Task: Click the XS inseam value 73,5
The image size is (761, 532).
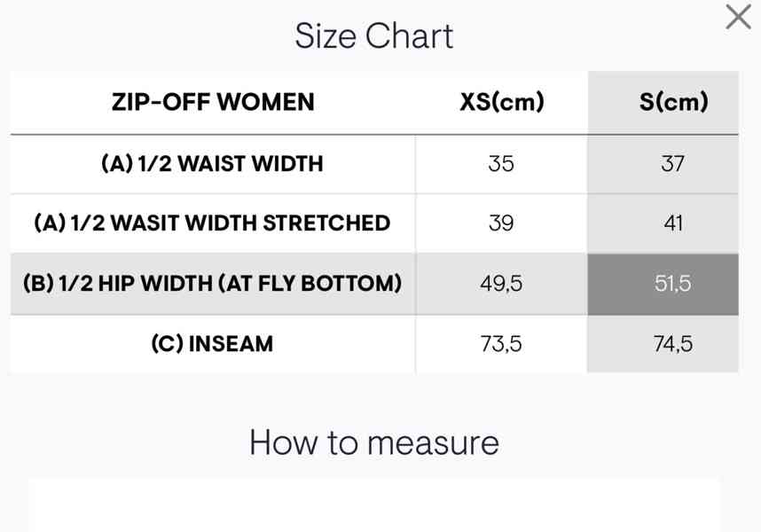Action: [x=501, y=344]
